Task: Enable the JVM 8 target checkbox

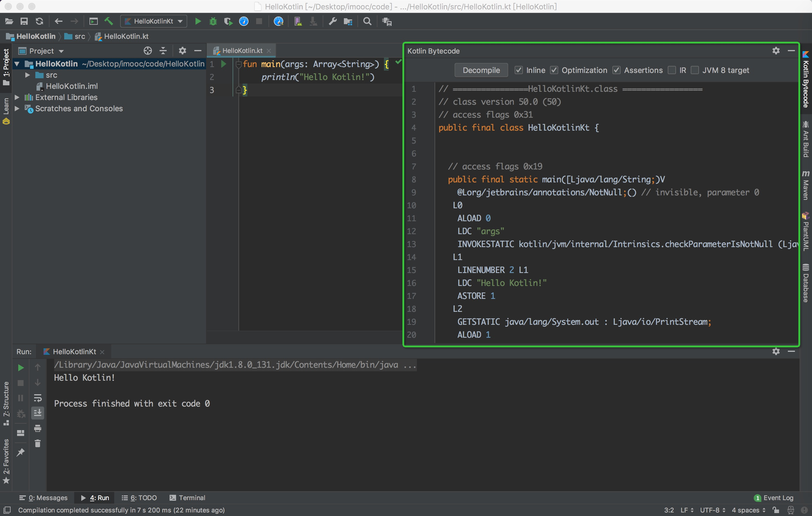Action: coord(695,70)
